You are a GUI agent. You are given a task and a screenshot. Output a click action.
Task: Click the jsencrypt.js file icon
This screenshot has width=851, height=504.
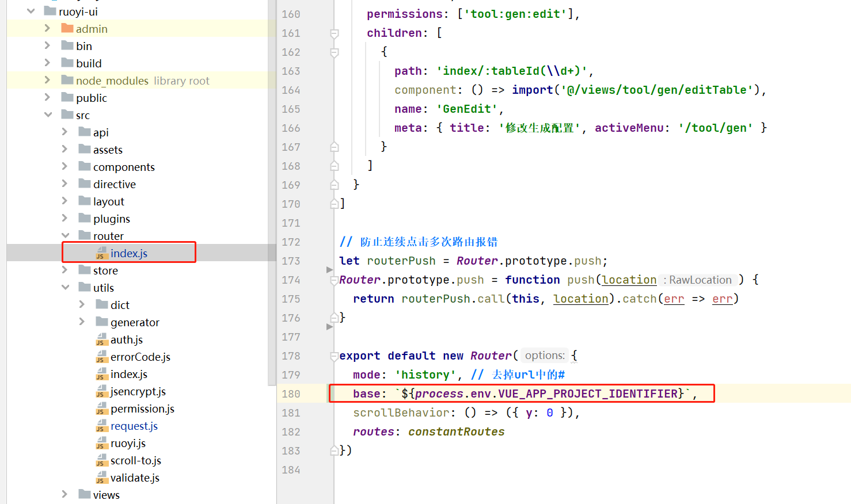[102, 392]
